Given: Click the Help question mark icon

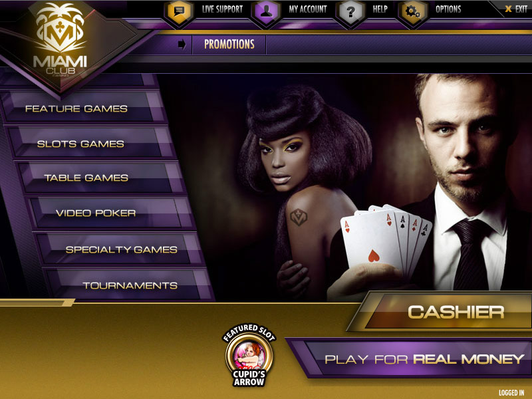Looking at the screenshot, I should [x=351, y=13].
